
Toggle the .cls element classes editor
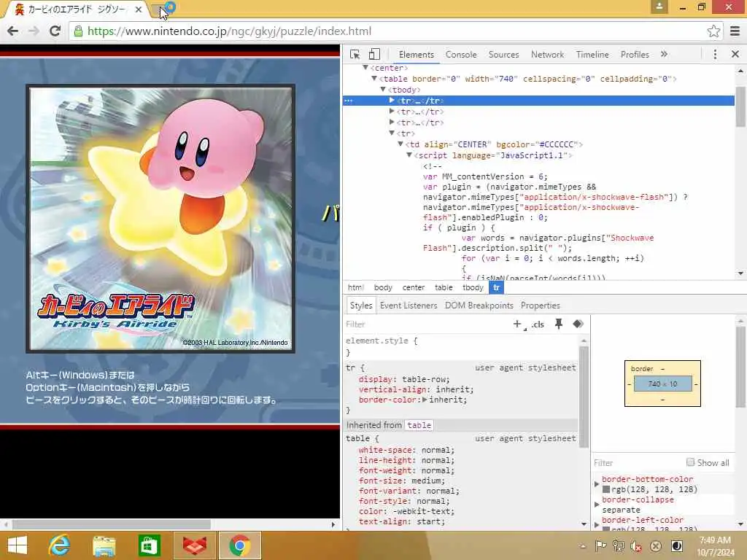[538, 324]
